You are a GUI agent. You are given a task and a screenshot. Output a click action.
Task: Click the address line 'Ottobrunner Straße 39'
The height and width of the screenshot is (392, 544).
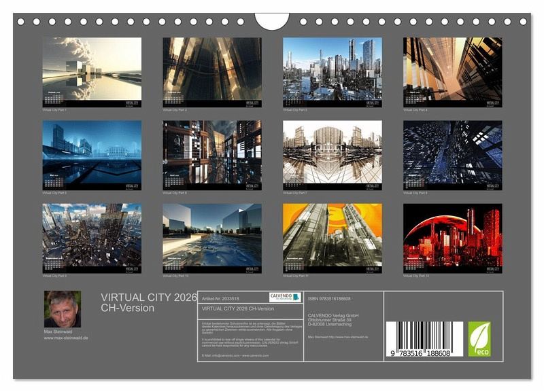[330, 320]
